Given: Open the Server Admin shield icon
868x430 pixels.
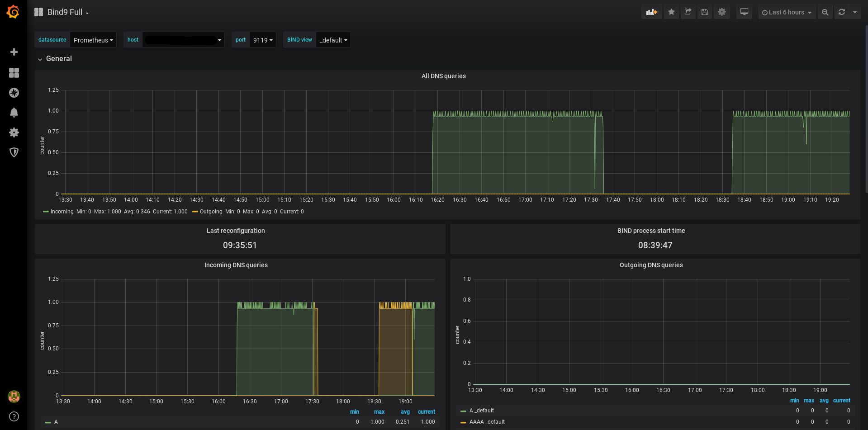Looking at the screenshot, I should click(x=14, y=152).
